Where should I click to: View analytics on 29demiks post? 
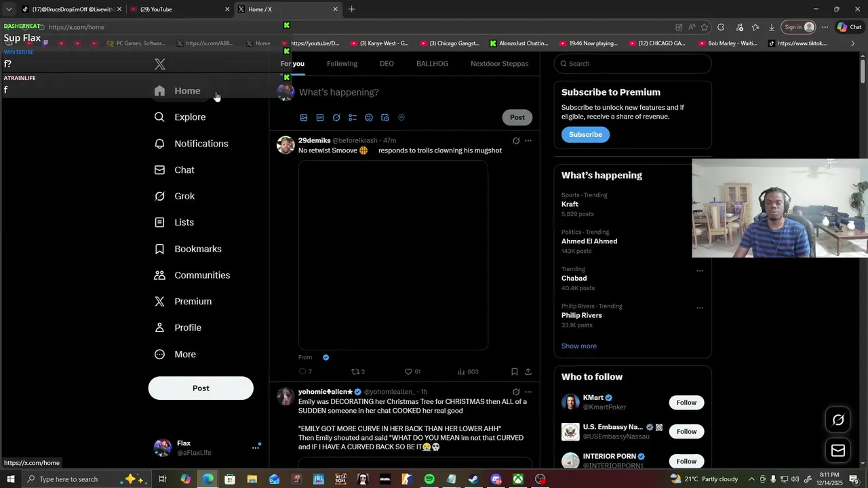pyautogui.click(x=468, y=371)
